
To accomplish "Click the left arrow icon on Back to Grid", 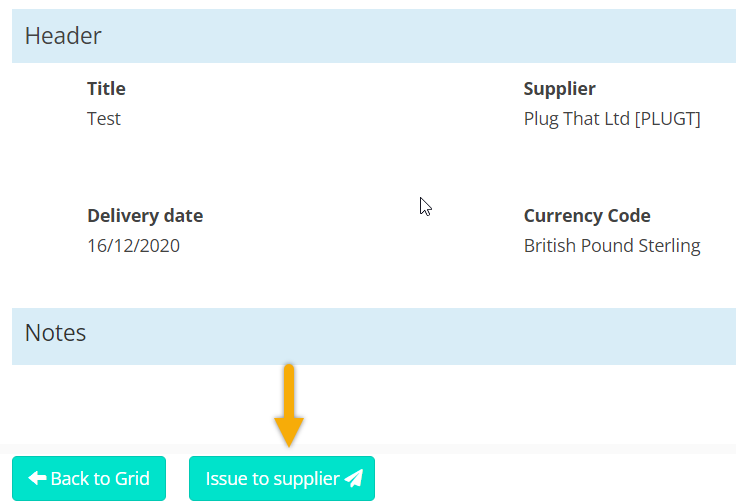I will tap(37, 478).
